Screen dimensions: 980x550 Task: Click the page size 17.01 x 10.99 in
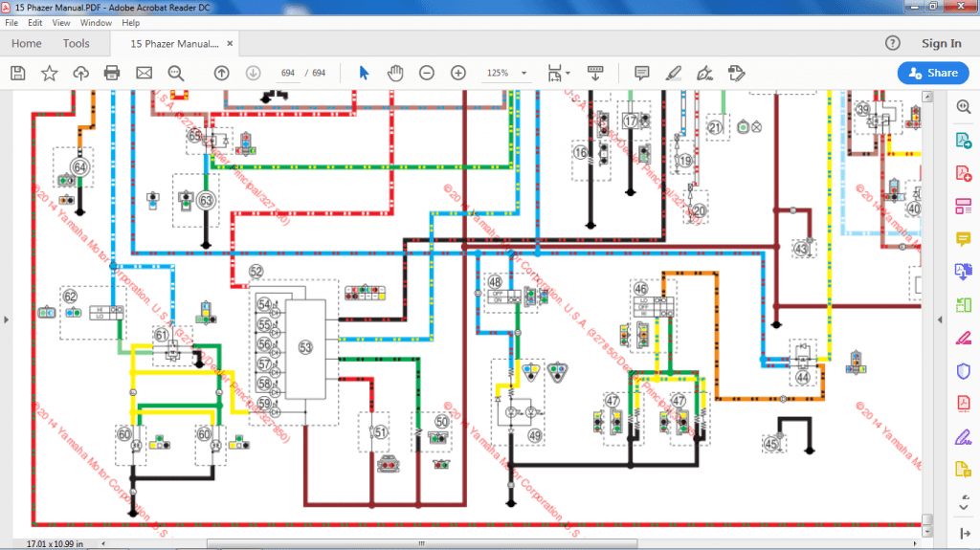tap(55, 543)
